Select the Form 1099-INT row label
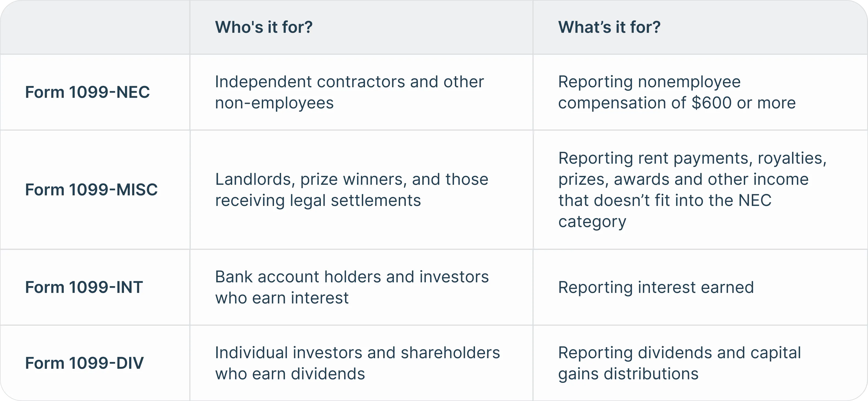This screenshot has height=401, width=868. 84,287
